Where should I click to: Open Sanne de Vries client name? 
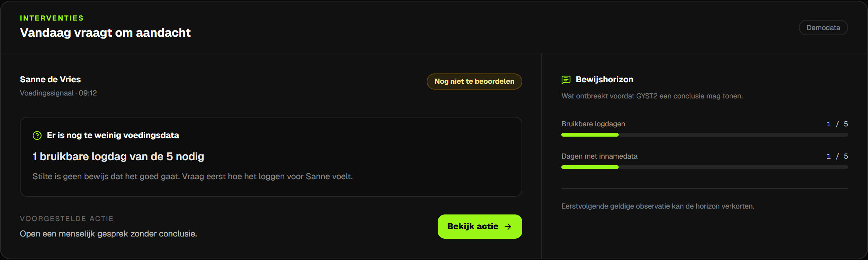click(50, 79)
